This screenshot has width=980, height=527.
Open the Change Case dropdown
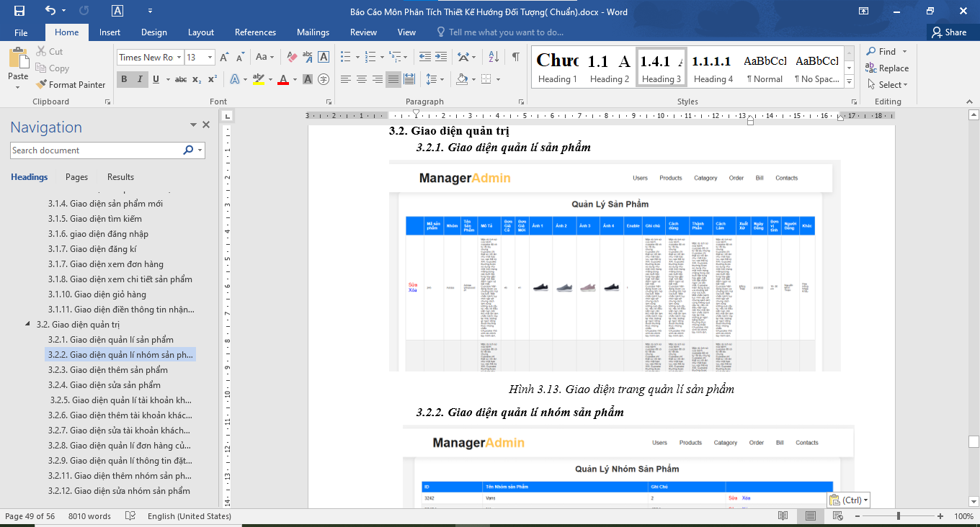click(264, 57)
